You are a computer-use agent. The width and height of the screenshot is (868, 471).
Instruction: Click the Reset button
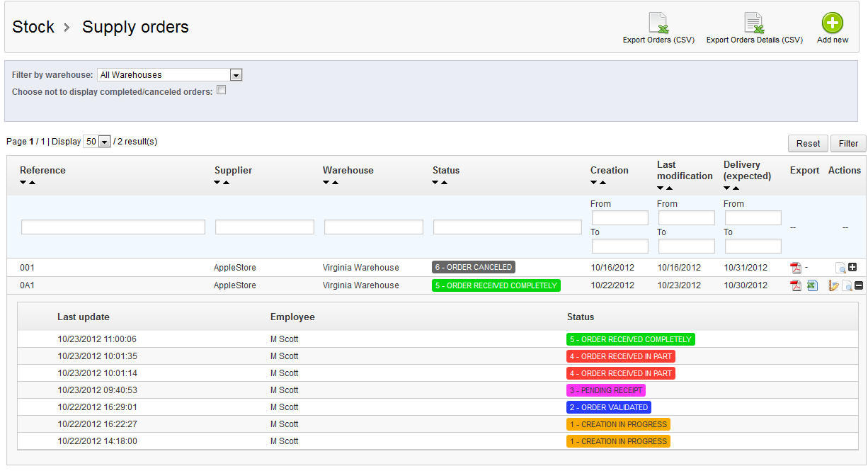coord(808,143)
